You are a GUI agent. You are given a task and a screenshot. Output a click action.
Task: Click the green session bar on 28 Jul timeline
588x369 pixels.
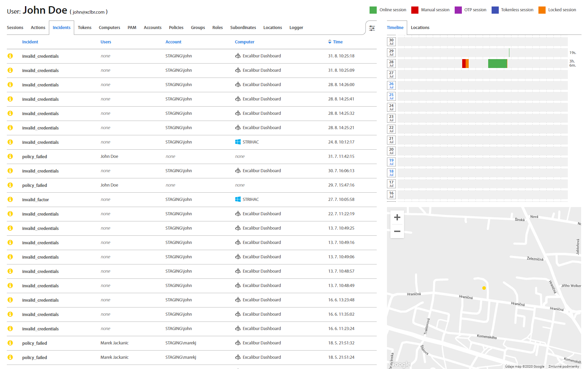[497, 64]
